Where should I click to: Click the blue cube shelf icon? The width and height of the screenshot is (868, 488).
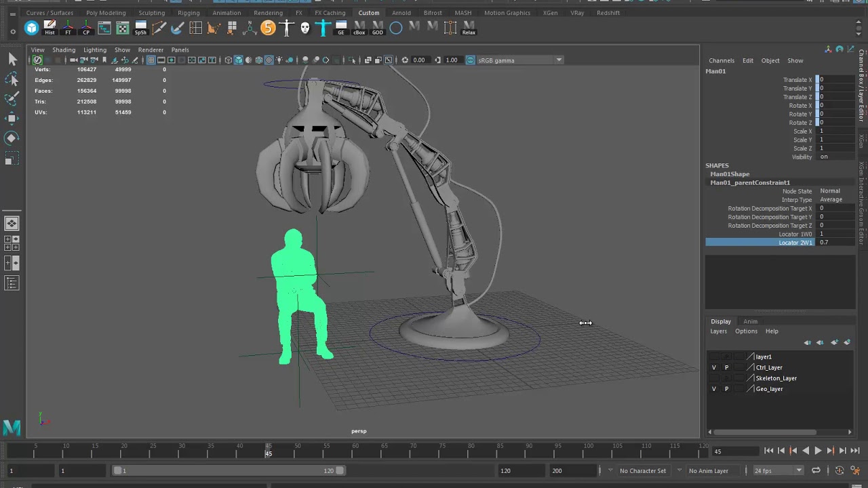pos(31,28)
